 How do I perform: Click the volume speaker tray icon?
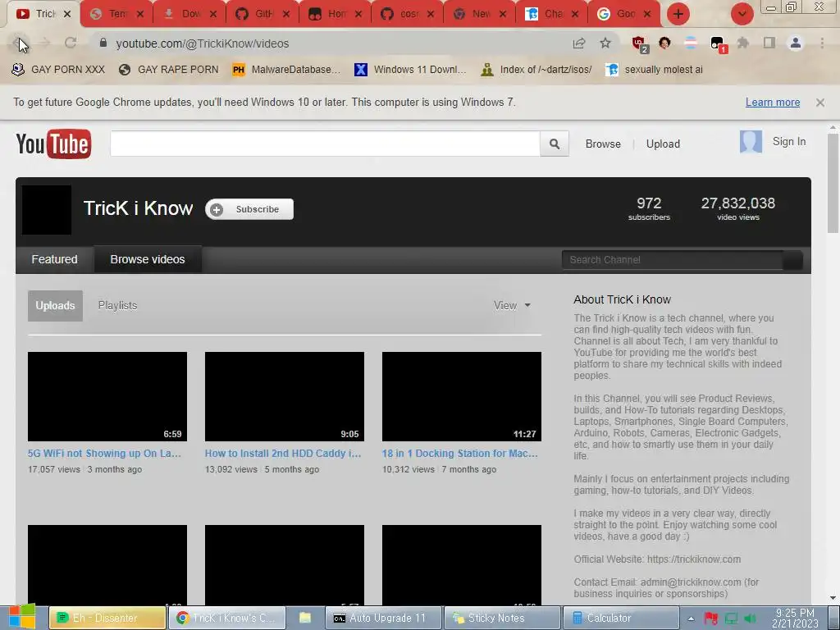(x=750, y=619)
